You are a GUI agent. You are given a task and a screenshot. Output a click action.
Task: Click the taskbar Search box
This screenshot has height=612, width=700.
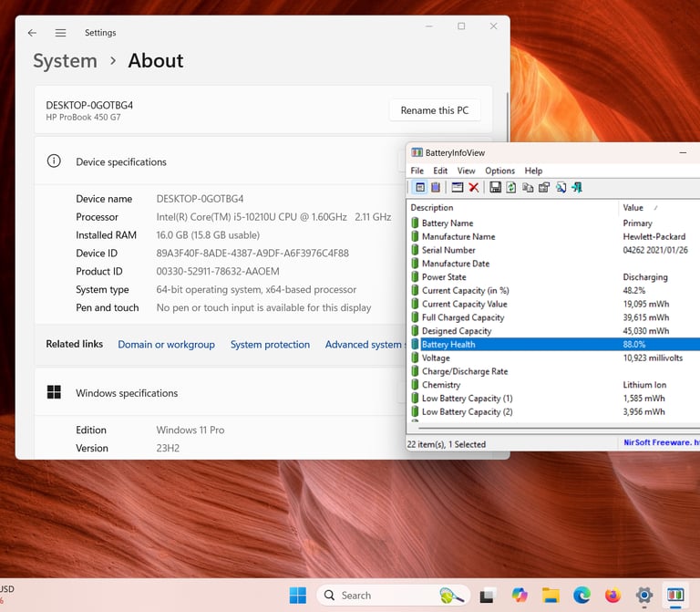(x=393, y=596)
